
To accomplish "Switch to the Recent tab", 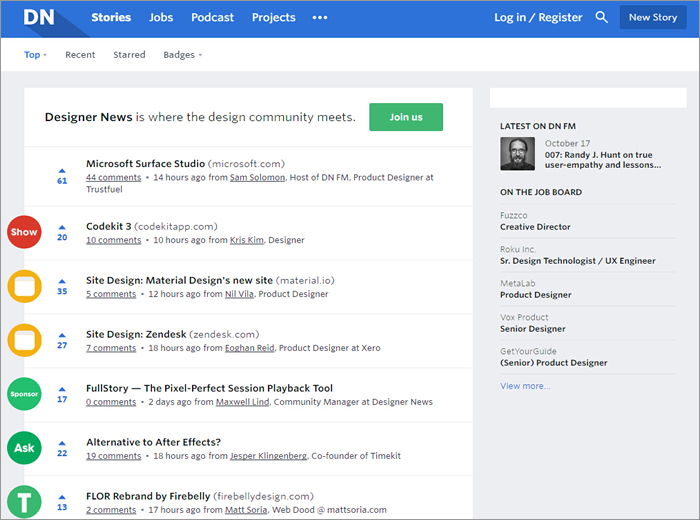I will tap(80, 54).
